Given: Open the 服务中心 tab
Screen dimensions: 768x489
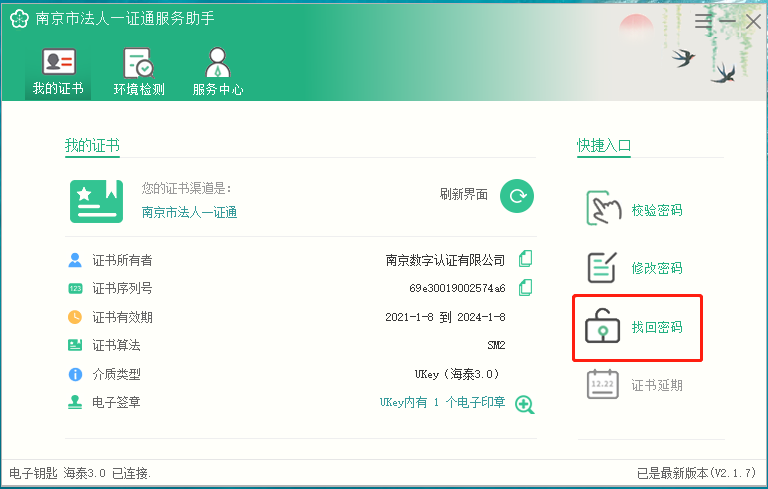Looking at the screenshot, I should click(217, 72).
